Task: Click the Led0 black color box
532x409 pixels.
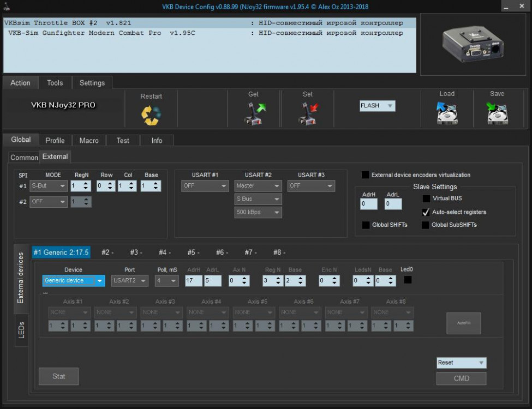Action: point(408,280)
